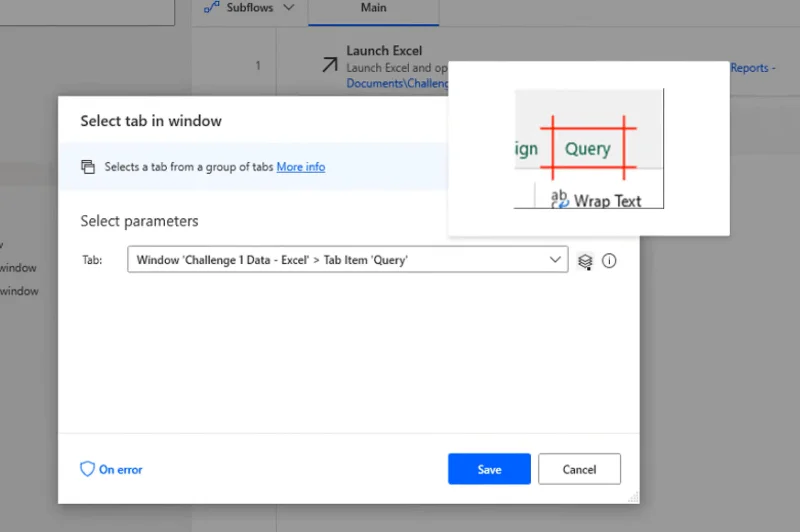Show the Tab parameter info tooltip icon

(609, 261)
